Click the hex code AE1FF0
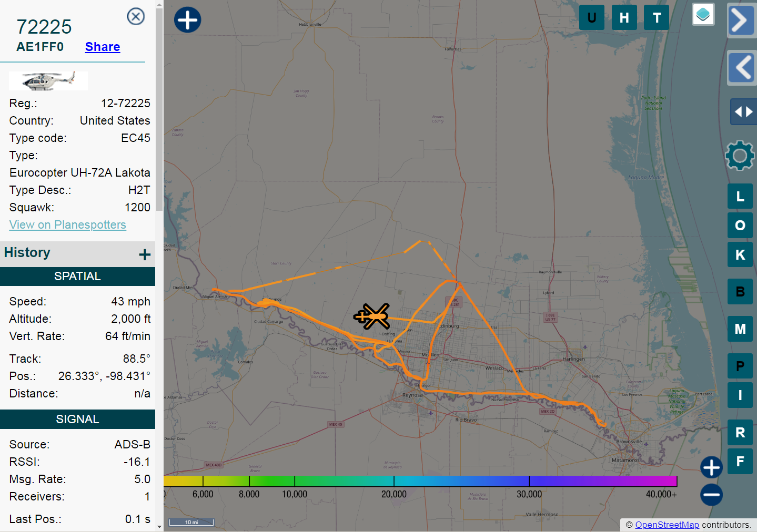This screenshot has width=757, height=532. (40, 47)
